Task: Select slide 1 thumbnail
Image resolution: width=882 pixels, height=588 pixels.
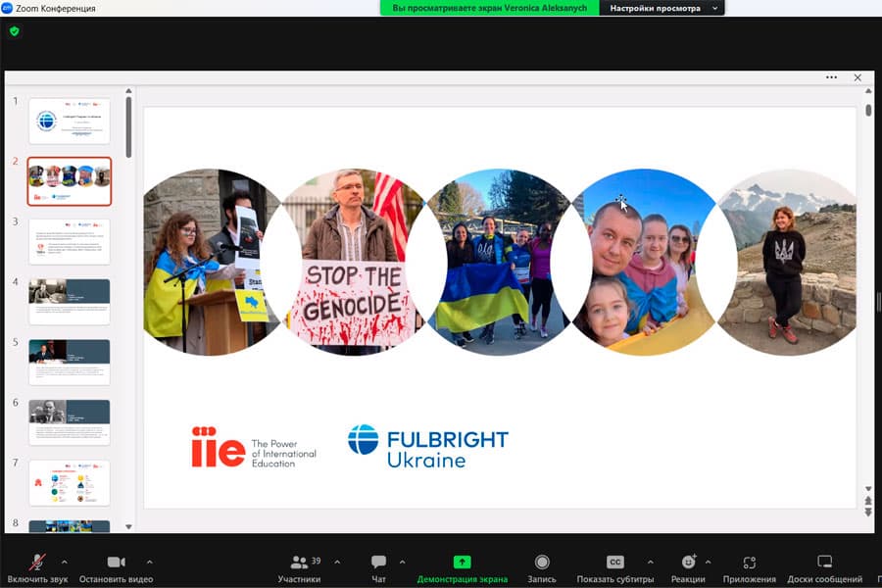Action: coord(70,121)
